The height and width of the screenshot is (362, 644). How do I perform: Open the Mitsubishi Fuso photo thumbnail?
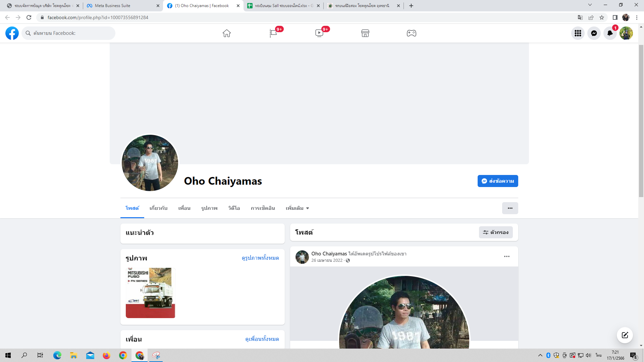pos(150,293)
